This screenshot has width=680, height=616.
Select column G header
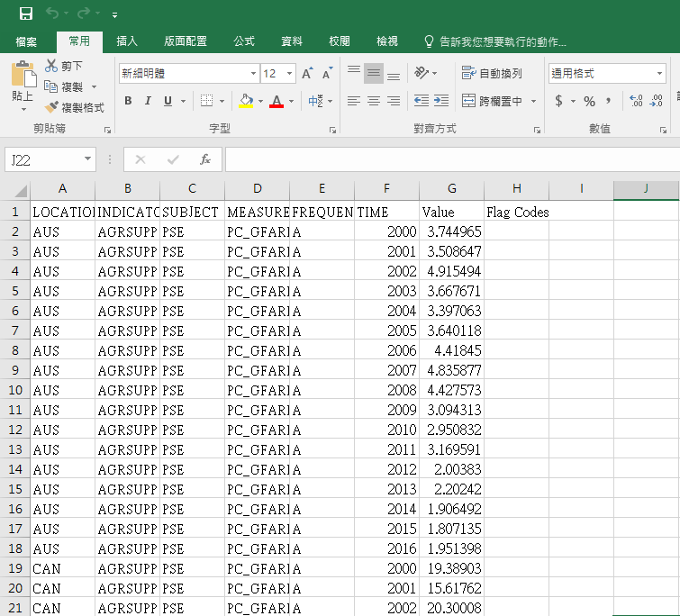[x=451, y=189]
